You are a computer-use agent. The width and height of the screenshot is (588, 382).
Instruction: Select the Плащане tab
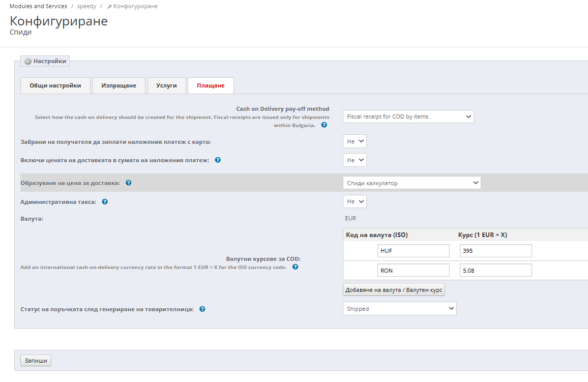[211, 85]
